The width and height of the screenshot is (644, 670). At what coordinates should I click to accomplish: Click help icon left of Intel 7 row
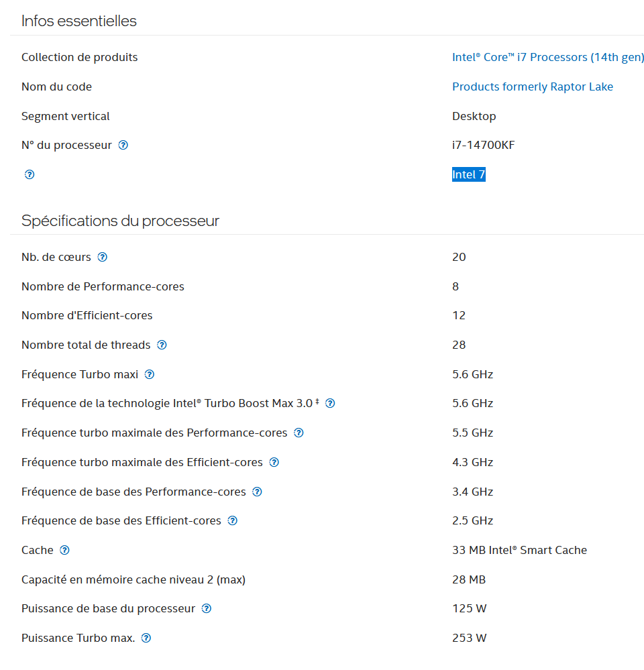pyautogui.click(x=30, y=174)
